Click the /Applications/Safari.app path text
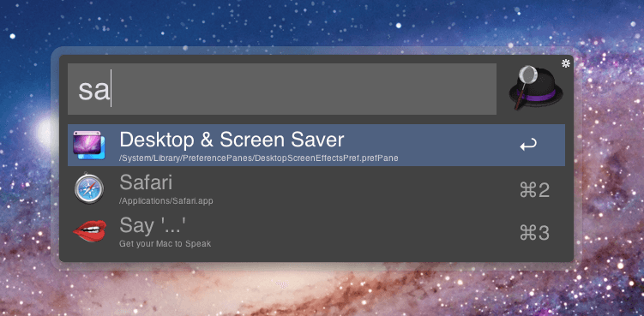 [x=166, y=201]
